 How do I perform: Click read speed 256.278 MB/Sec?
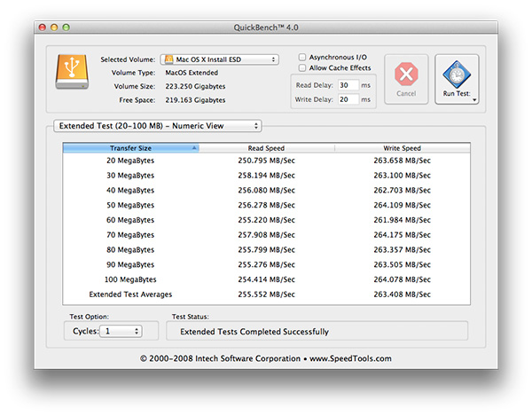[266, 205]
